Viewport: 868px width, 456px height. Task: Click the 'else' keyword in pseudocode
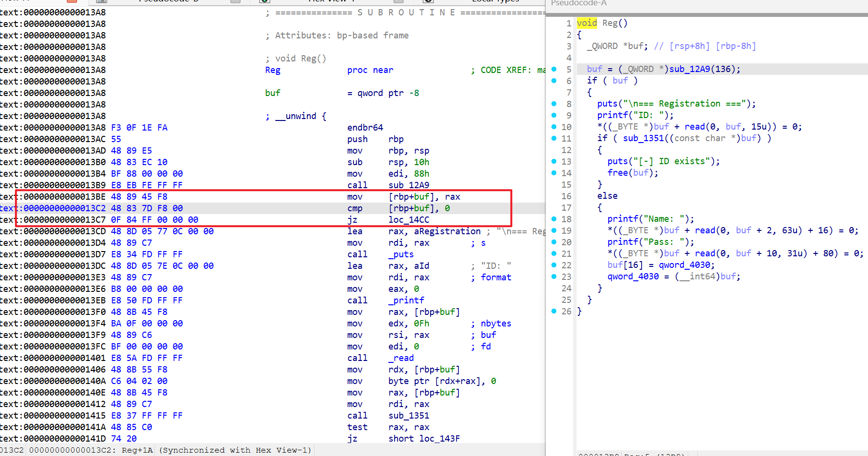coord(608,196)
